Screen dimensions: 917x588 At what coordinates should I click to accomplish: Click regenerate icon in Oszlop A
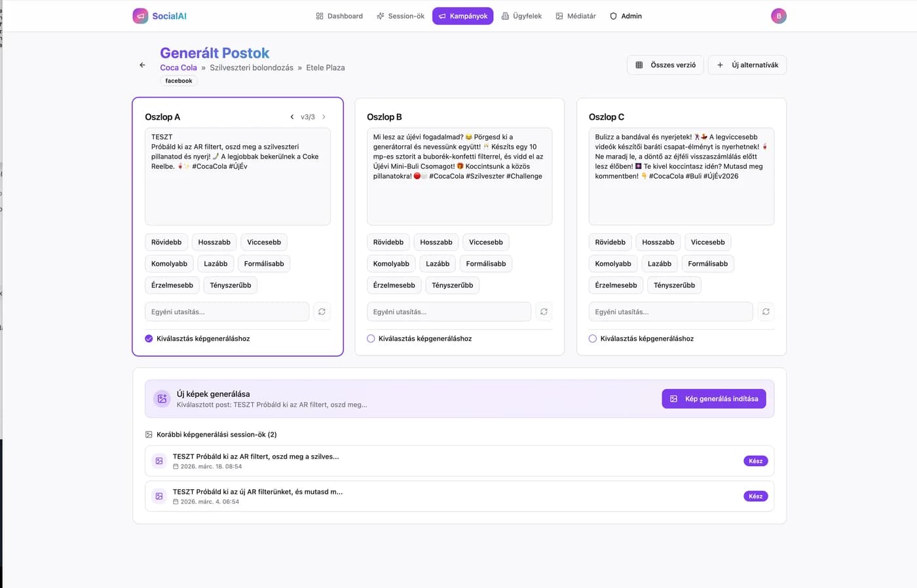[x=322, y=312]
